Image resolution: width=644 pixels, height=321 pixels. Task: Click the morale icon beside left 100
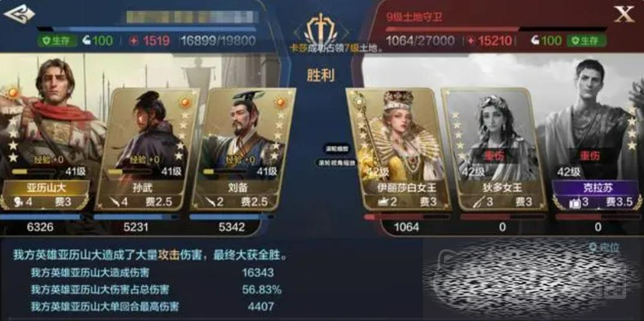pyautogui.click(x=86, y=40)
